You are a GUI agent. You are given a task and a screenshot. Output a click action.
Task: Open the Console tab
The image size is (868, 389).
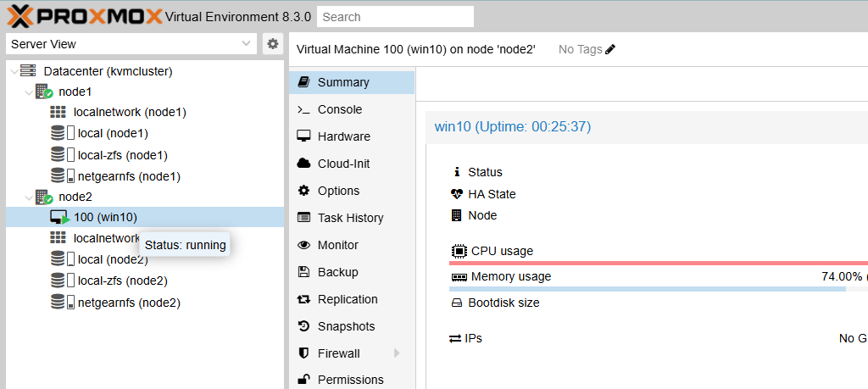(352, 109)
